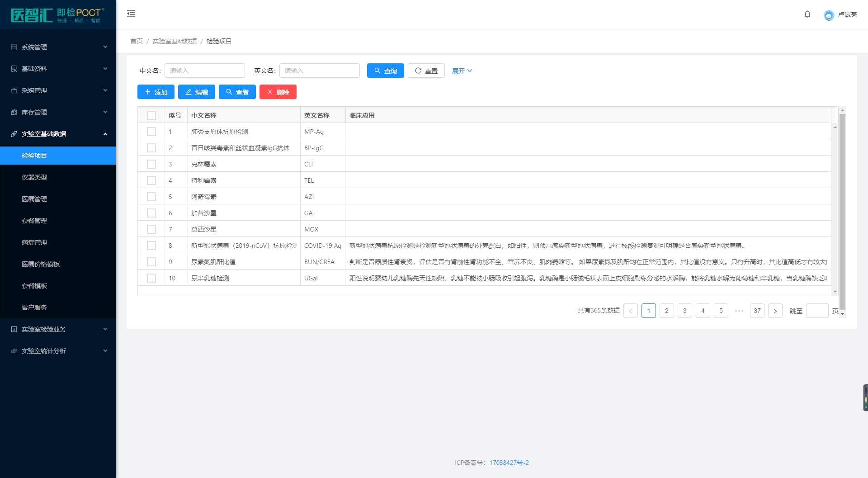Screen dimensions: 868x478
Task: Expand the 采购管理 menu chevron
Action: point(105,90)
